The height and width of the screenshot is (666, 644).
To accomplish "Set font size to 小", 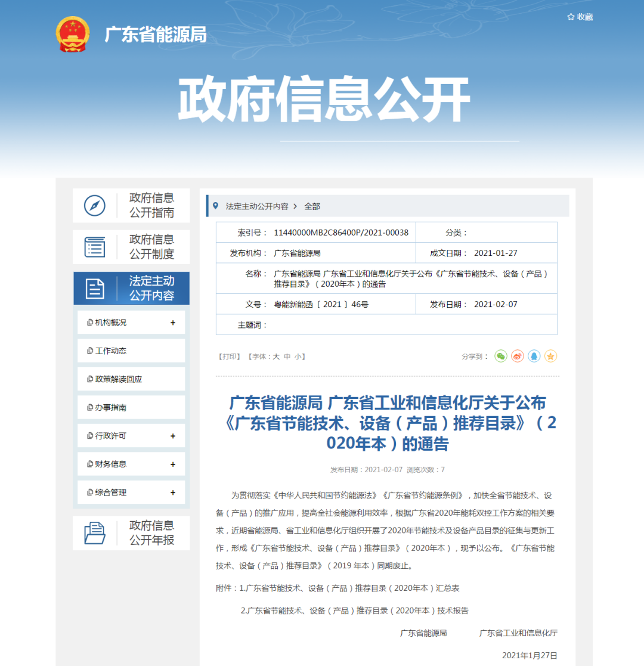I will click(x=298, y=357).
